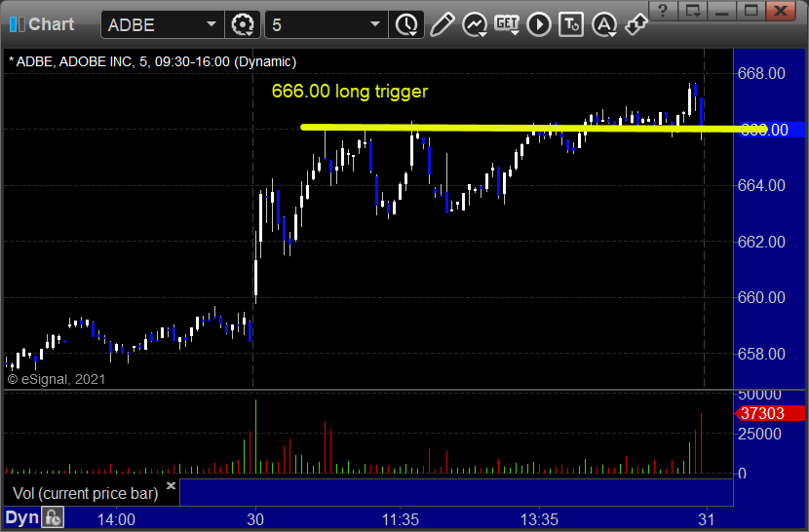Click the Dyn scaling mode label
809x532 pixels.
click(21, 517)
